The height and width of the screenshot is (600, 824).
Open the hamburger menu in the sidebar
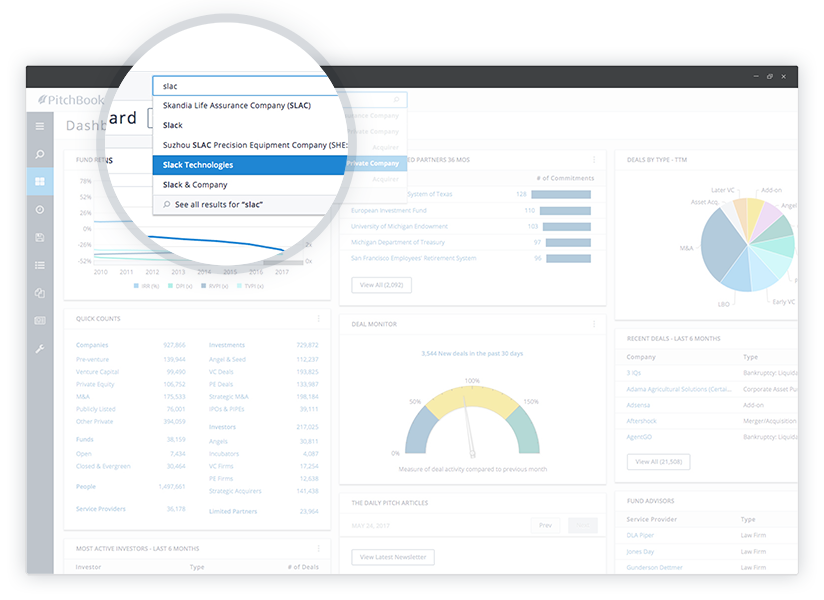pyautogui.click(x=40, y=126)
